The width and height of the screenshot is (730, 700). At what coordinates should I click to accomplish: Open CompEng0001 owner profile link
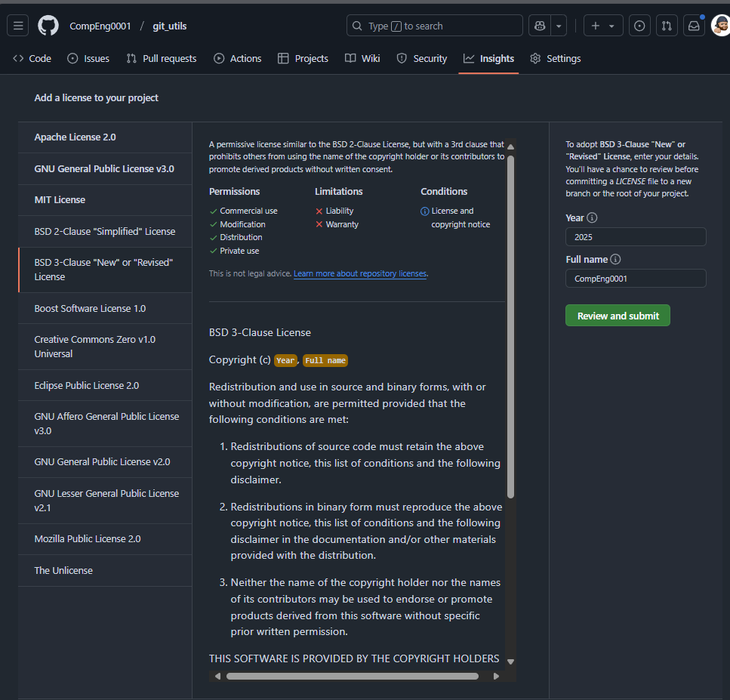point(100,26)
